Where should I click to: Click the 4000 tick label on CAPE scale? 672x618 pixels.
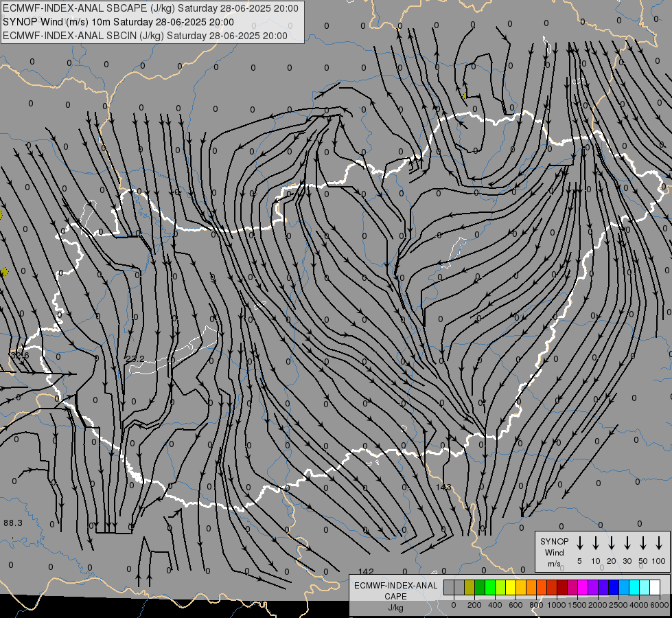639,605
